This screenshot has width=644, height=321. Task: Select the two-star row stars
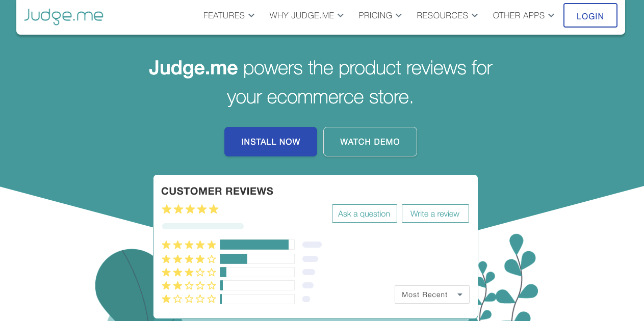click(x=189, y=285)
